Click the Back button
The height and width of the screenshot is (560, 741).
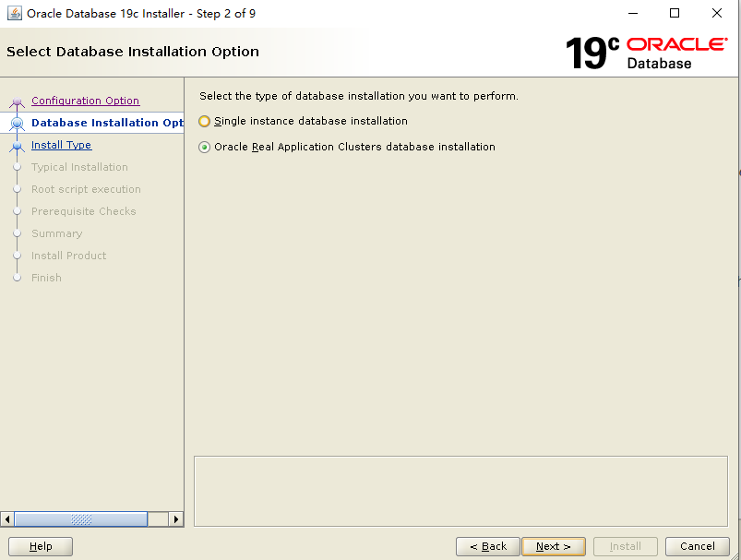click(487, 546)
